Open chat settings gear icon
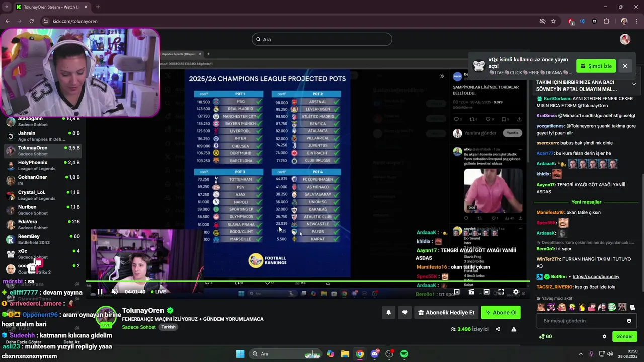The width and height of the screenshot is (644, 362). (x=604, y=336)
